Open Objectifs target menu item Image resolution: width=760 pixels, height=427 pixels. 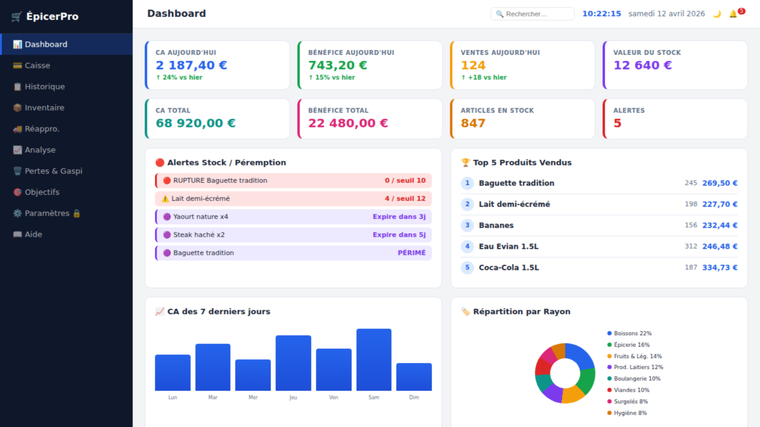tap(42, 192)
